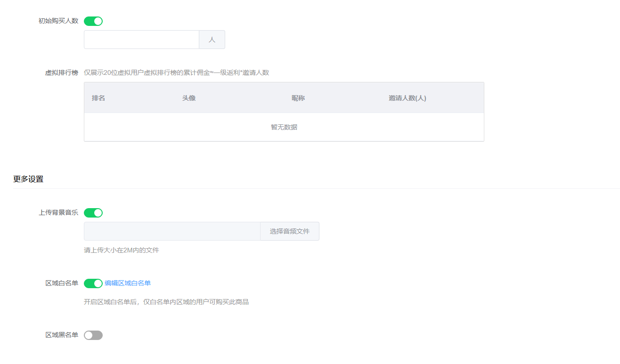Screen dimensions: 620x364
Task: Enable the 区域黑名单 toggle switch
Action: [x=93, y=335]
